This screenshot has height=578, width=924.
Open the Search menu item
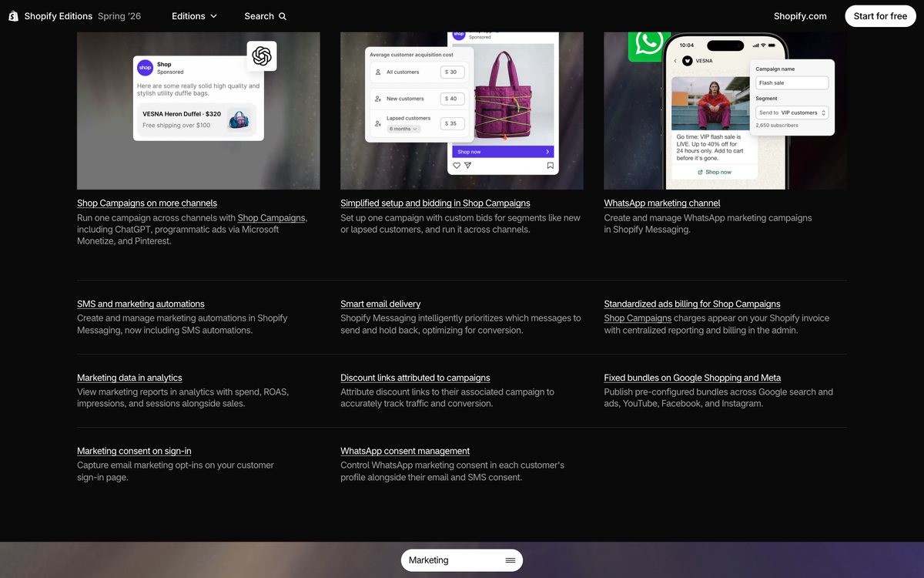pos(265,16)
